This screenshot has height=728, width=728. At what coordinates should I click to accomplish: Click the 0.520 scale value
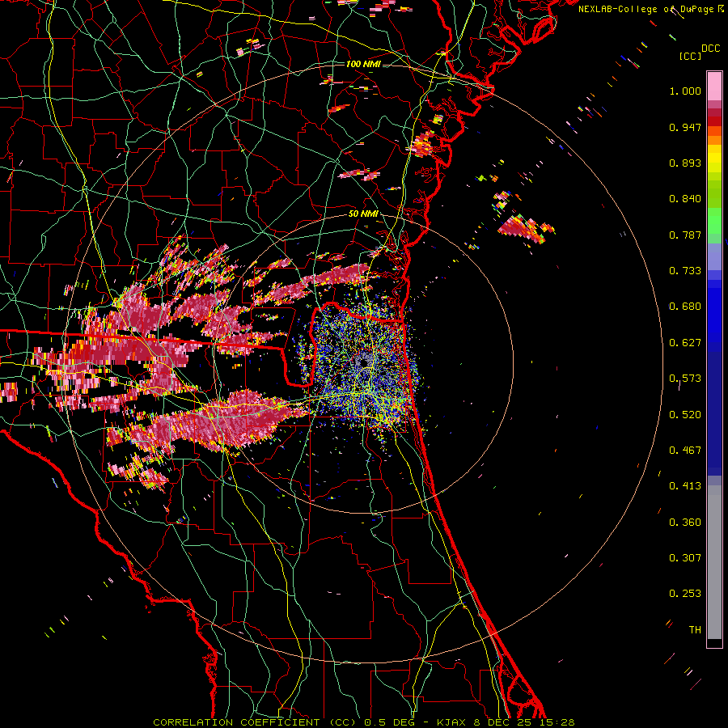coord(685,415)
